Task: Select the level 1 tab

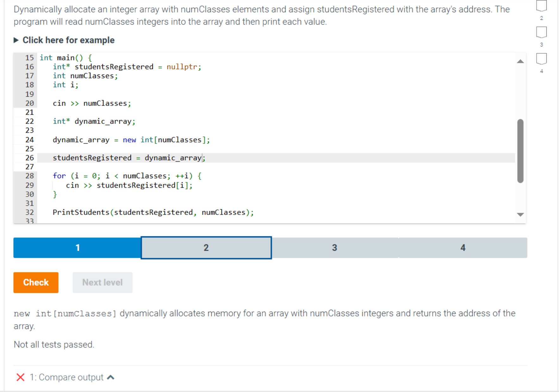Action: [78, 248]
